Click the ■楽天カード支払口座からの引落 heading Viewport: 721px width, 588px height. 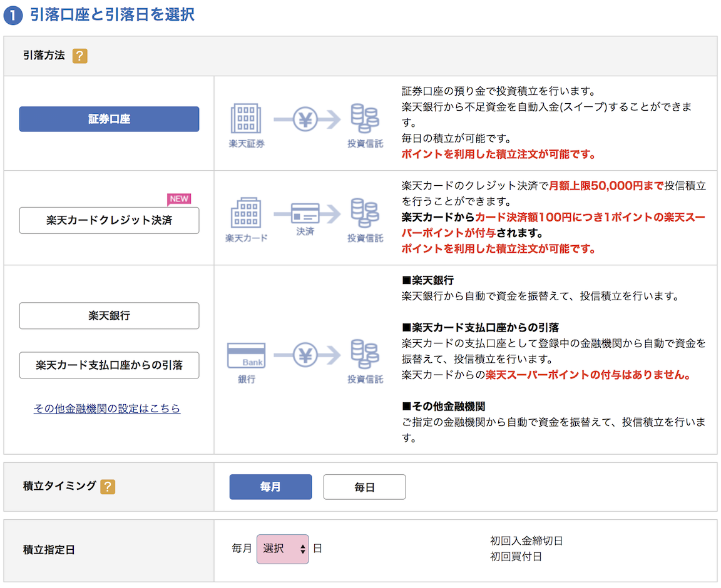tap(480, 328)
